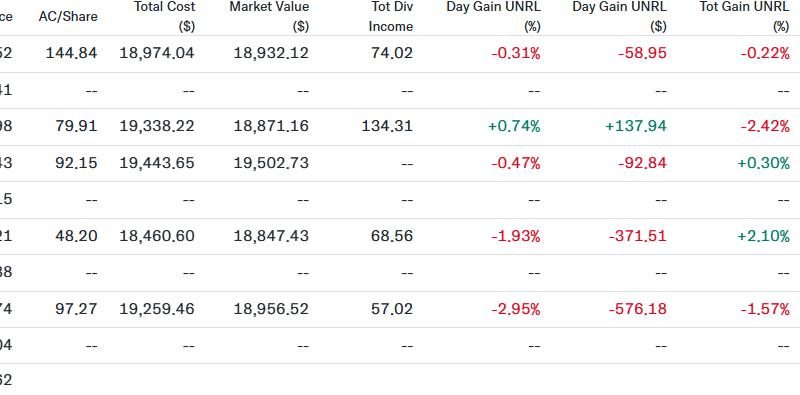Sort by Market Value ($) column header
The height and width of the screenshot is (395, 800).
[269, 16]
